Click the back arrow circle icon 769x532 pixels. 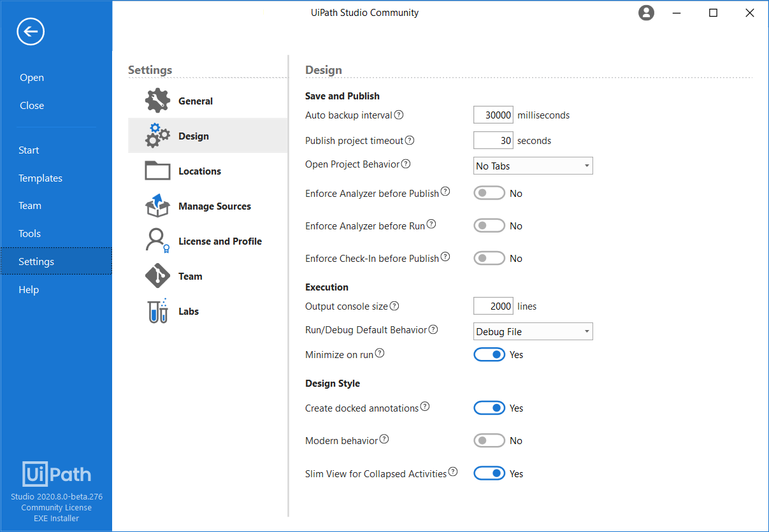point(31,31)
